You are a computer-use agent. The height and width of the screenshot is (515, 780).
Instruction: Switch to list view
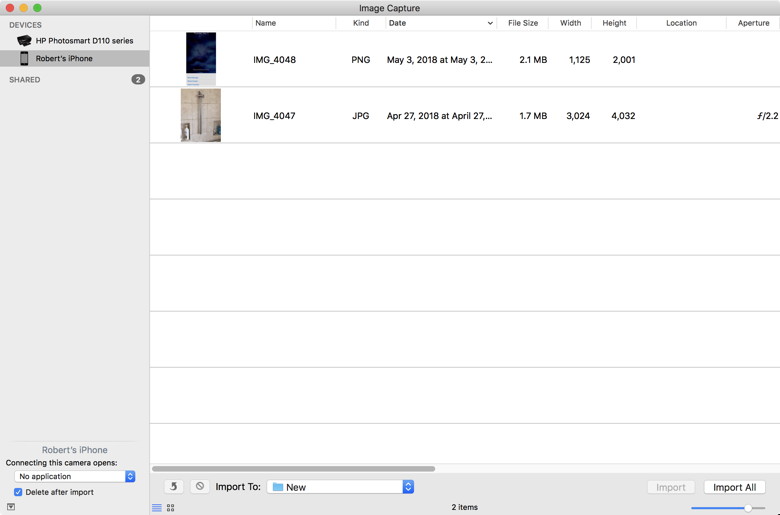tap(157, 508)
